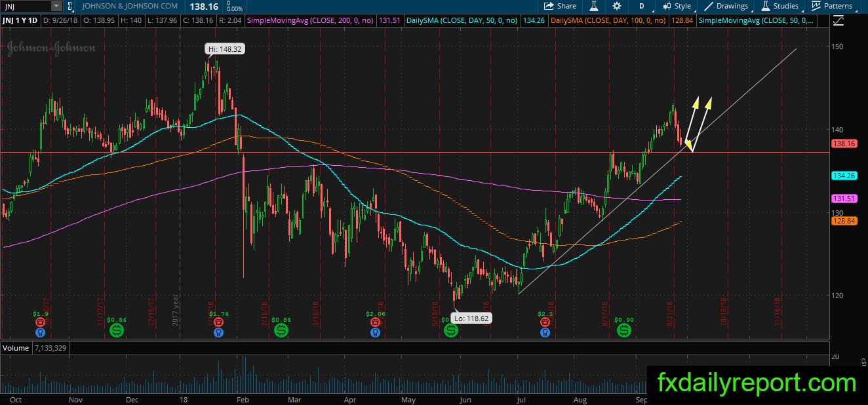The height and width of the screenshot is (405, 868).
Task: Open the D aggregation period selector
Action: tap(642, 6)
